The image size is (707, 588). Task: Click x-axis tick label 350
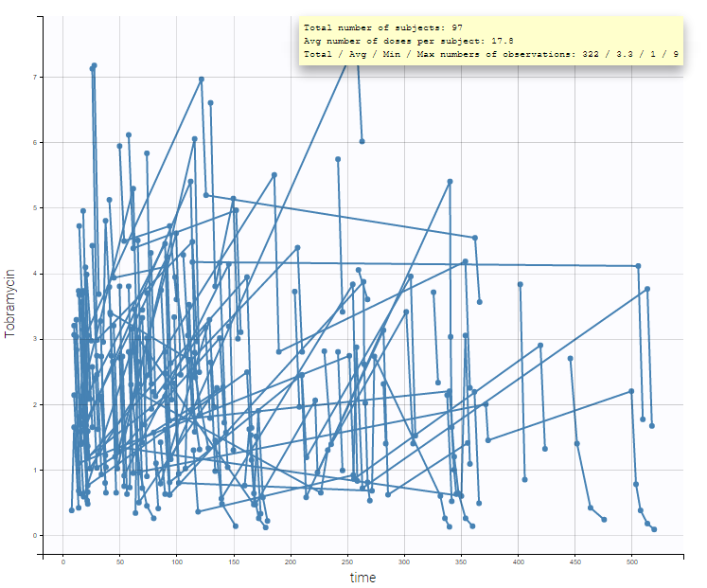(461, 562)
